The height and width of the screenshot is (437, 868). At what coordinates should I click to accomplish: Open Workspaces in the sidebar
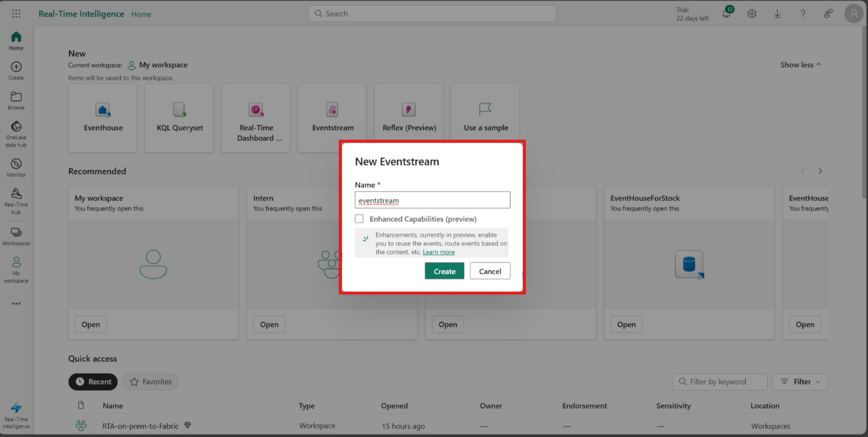[x=16, y=236]
